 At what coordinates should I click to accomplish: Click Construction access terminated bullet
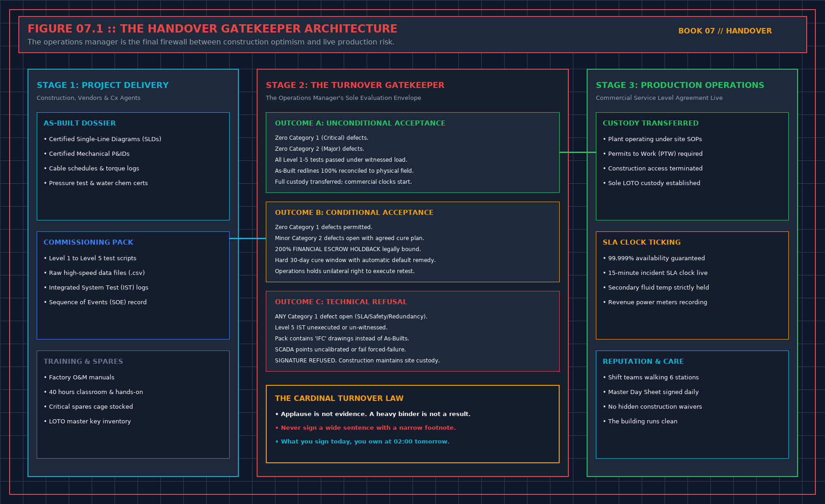653,169
